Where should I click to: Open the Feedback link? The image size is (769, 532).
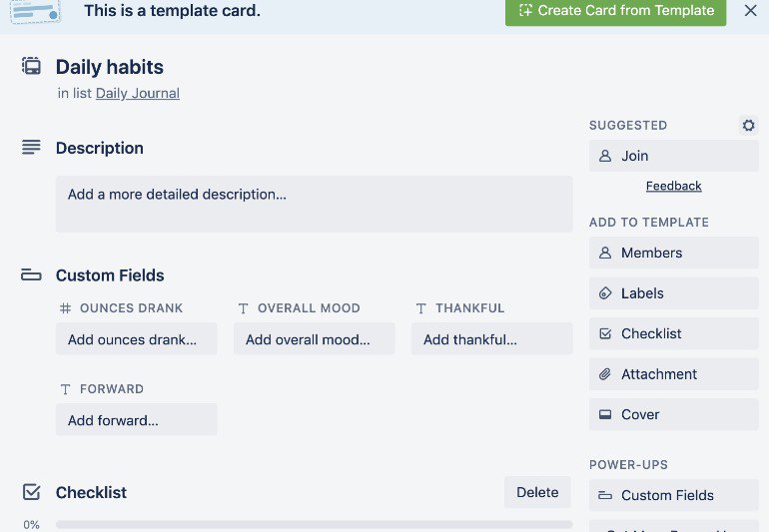pyautogui.click(x=673, y=186)
